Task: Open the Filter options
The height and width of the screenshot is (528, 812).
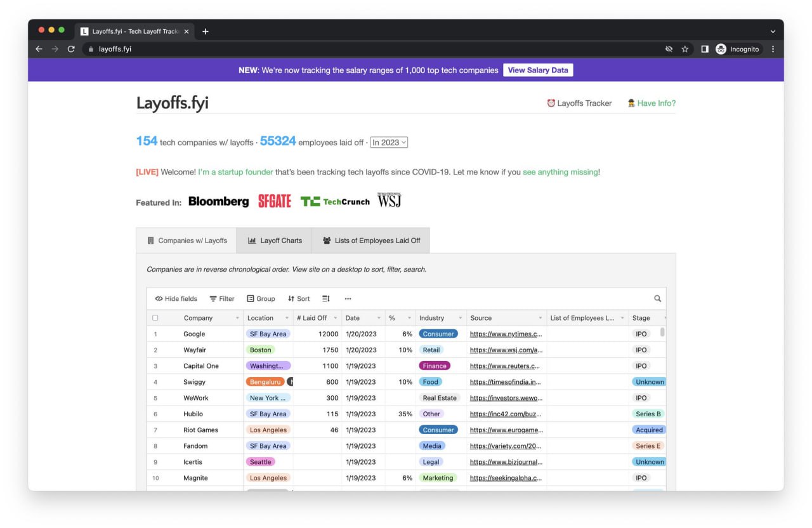Action: click(x=222, y=299)
